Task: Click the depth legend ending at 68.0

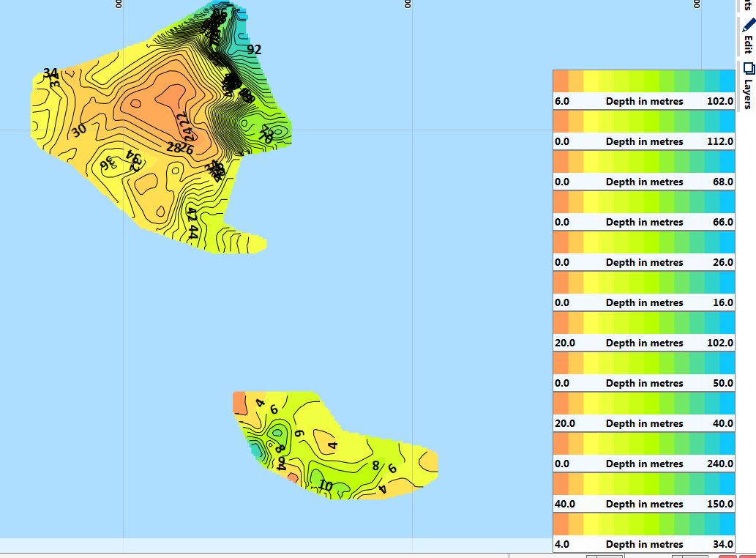Action: click(x=643, y=171)
